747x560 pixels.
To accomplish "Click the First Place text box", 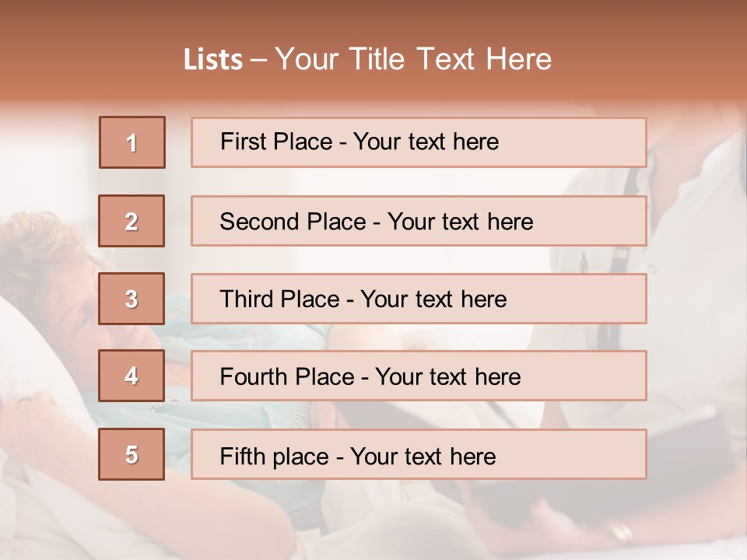I will pos(419,142).
